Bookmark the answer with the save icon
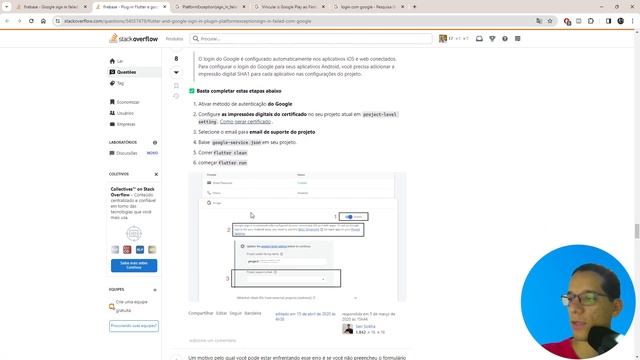 tap(176, 86)
